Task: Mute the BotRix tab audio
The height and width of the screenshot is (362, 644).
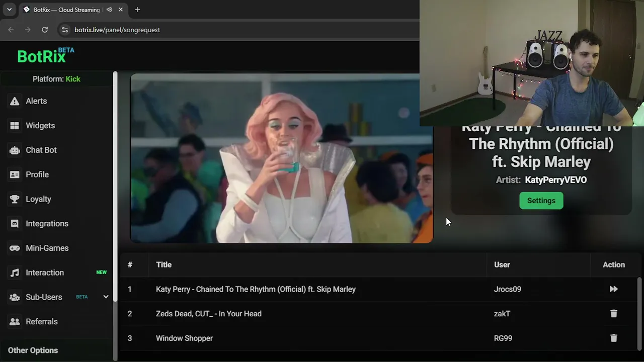Action: (109, 10)
